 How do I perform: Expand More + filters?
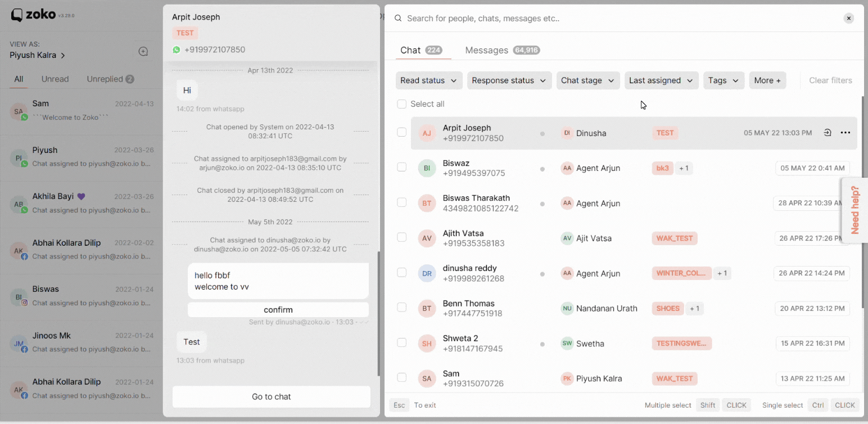[767, 80]
